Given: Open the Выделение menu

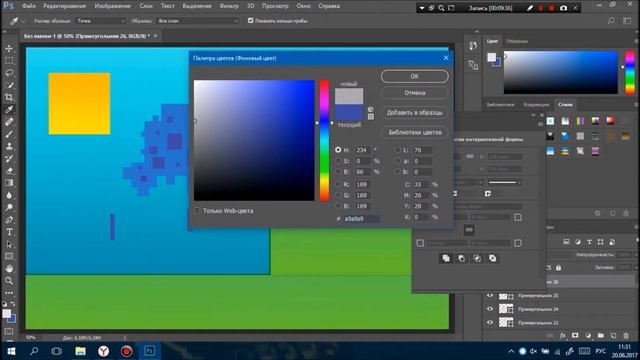Looking at the screenshot, I should (197, 6).
